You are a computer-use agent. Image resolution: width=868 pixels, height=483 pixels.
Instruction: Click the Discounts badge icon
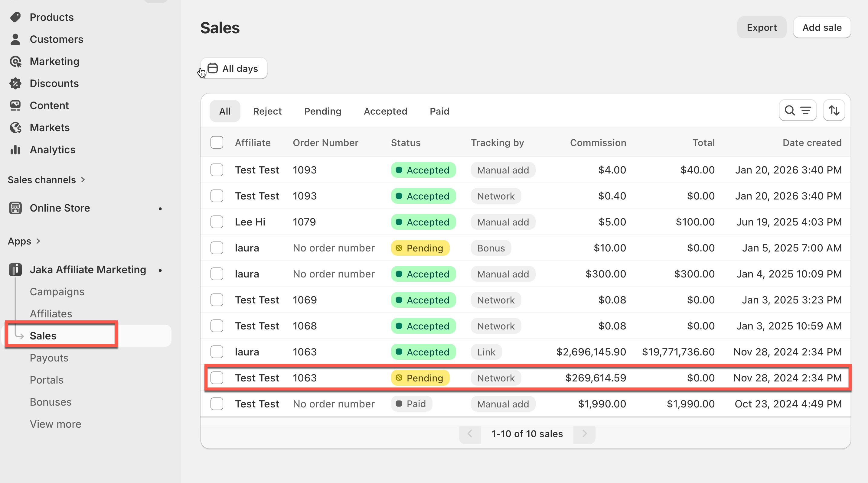pos(15,83)
